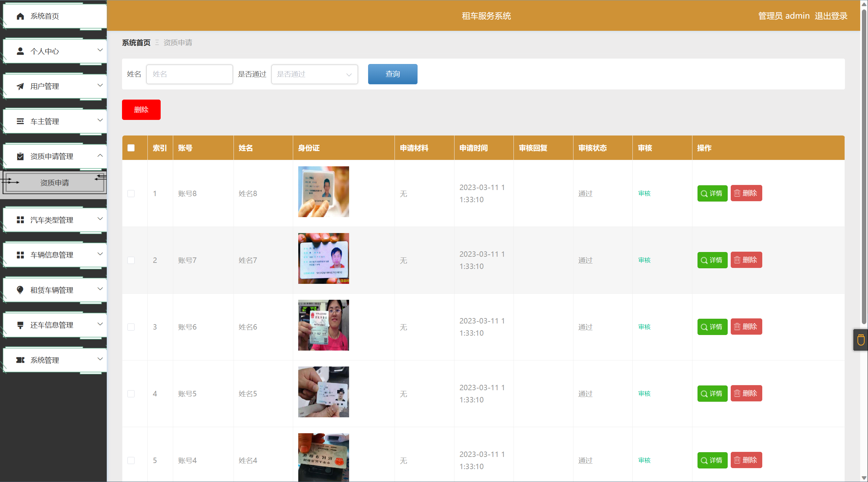This screenshot has width=868, height=482.
Task: Toggle the select-all checkbox in table header
Action: 131,148
